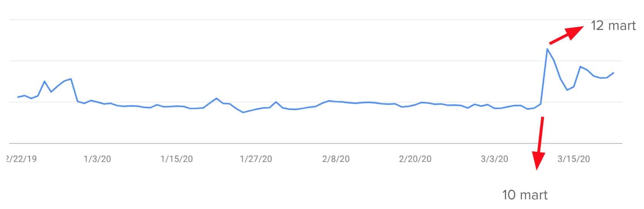
Task: Click the 1/15/20 date axis label
Action: (177, 159)
